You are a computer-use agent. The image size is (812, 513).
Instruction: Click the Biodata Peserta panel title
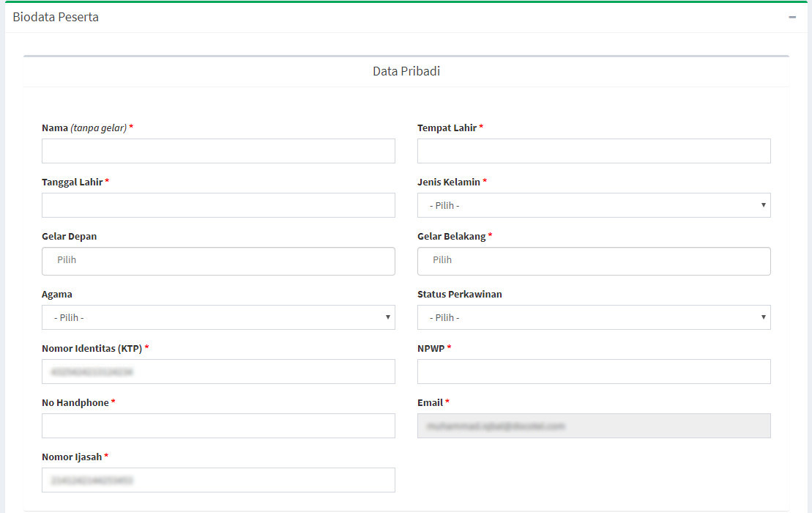(x=56, y=17)
